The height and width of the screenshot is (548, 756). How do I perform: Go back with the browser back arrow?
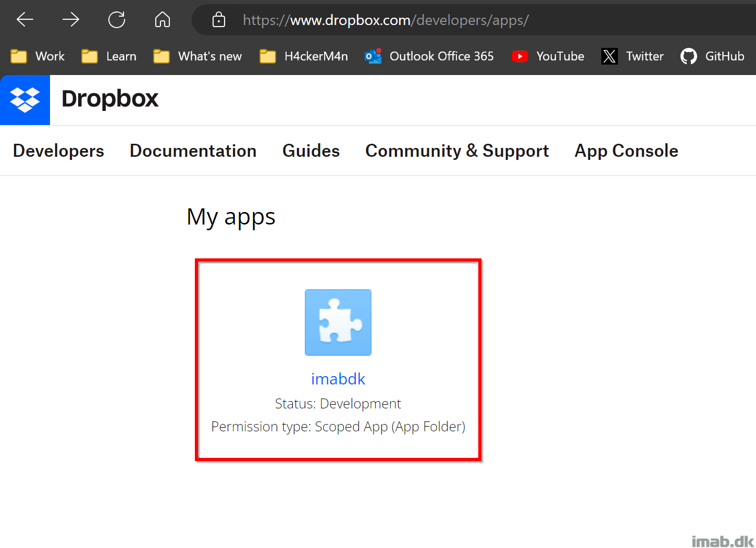pos(25,20)
